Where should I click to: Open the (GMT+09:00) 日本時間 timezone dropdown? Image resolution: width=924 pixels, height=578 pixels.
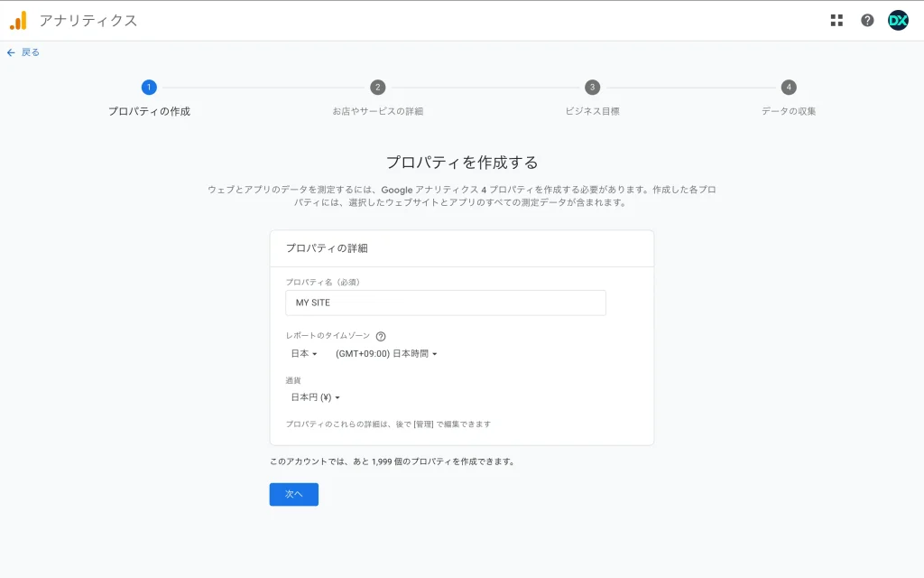tap(386, 354)
